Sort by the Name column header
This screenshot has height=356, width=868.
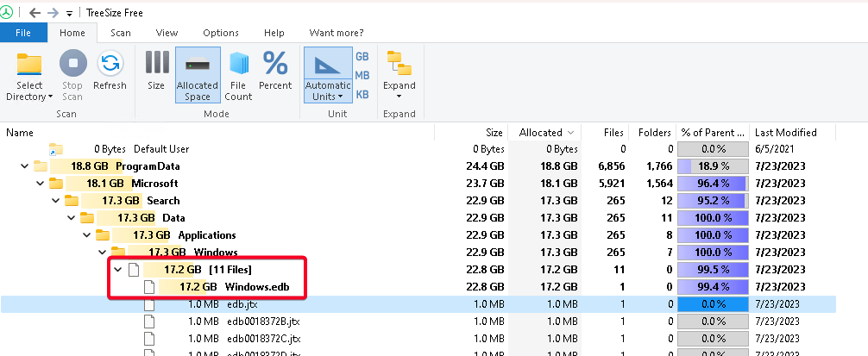click(20, 133)
